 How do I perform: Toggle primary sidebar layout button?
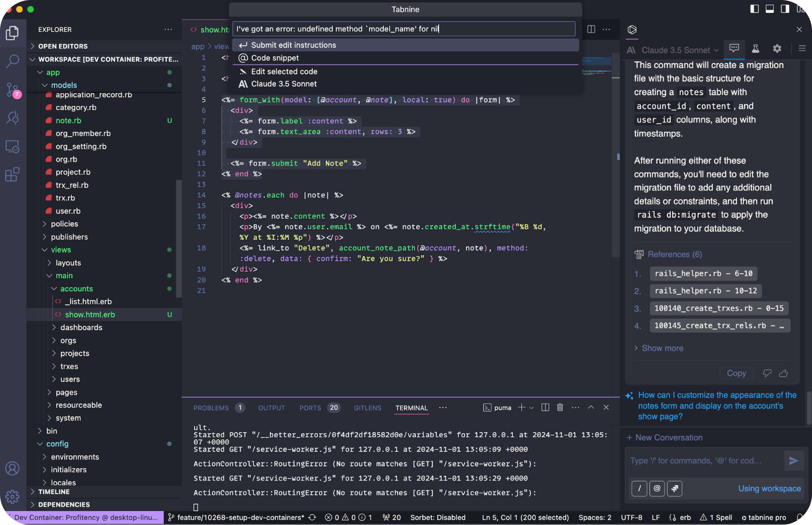[754, 9]
